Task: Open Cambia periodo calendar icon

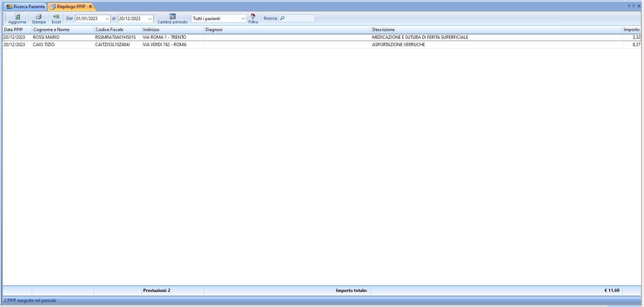Action: click(173, 16)
